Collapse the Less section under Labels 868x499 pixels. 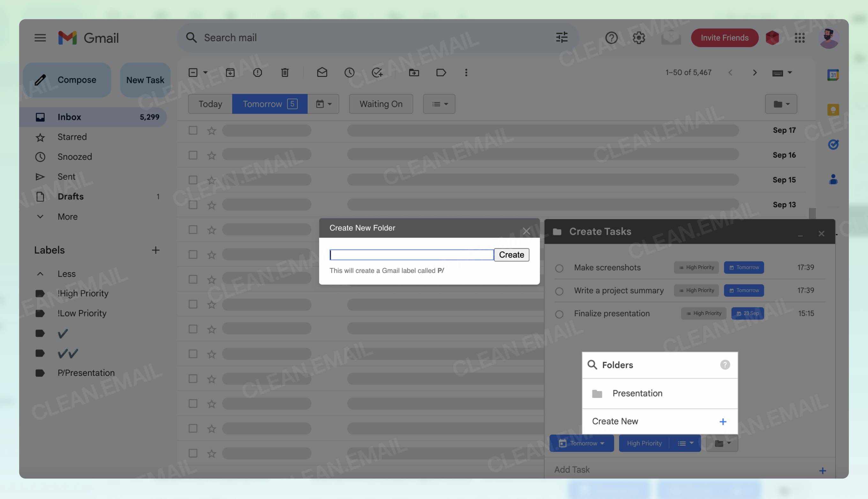pyautogui.click(x=40, y=273)
